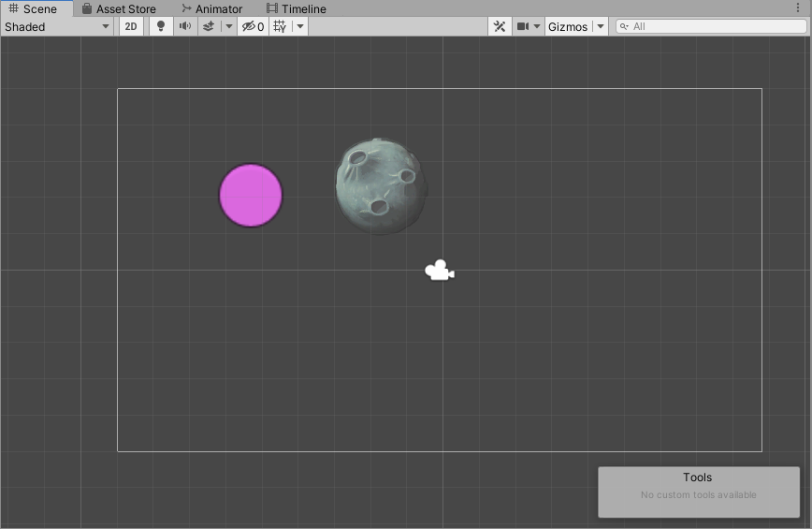Click the scene camera settings icon
Image resolution: width=812 pixels, height=529 pixels.
pyautogui.click(x=523, y=26)
